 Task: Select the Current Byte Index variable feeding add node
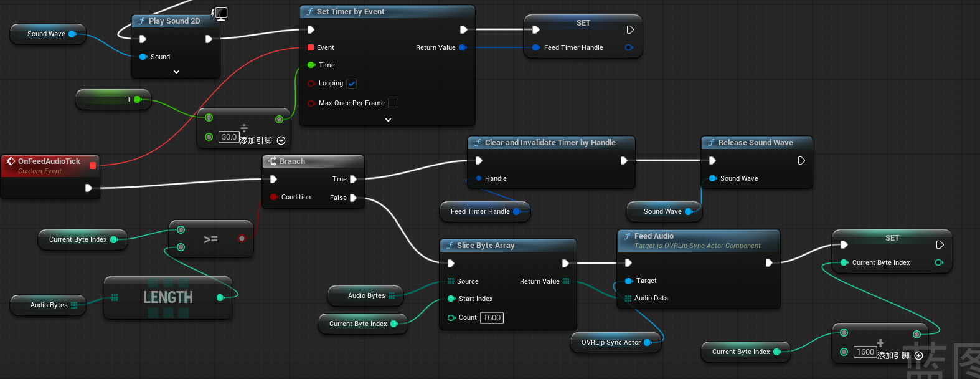coord(746,352)
